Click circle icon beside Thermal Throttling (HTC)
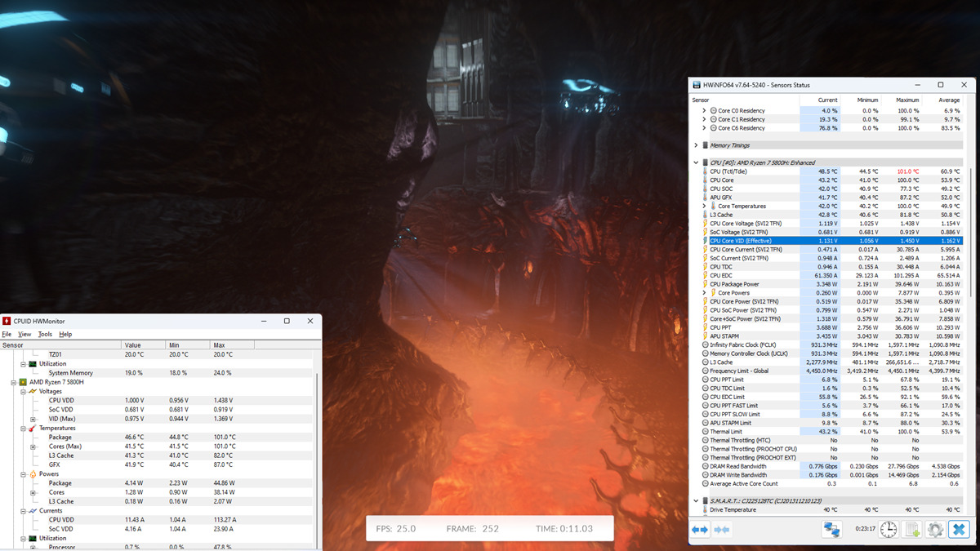 click(x=705, y=440)
